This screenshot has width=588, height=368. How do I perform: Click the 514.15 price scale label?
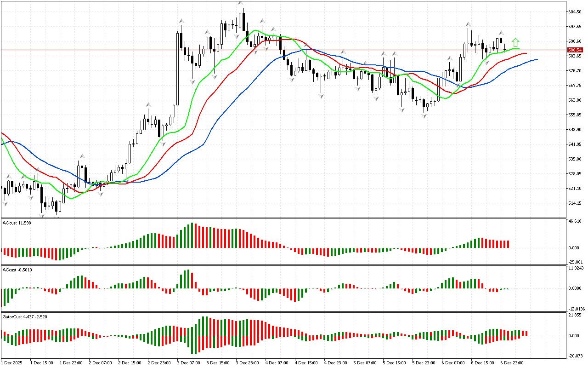pyautogui.click(x=575, y=203)
